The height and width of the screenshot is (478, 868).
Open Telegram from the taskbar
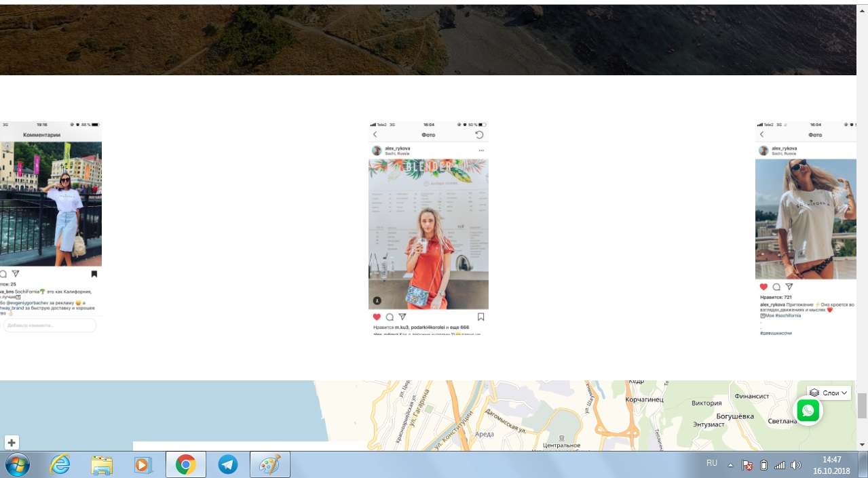(x=228, y=465)
